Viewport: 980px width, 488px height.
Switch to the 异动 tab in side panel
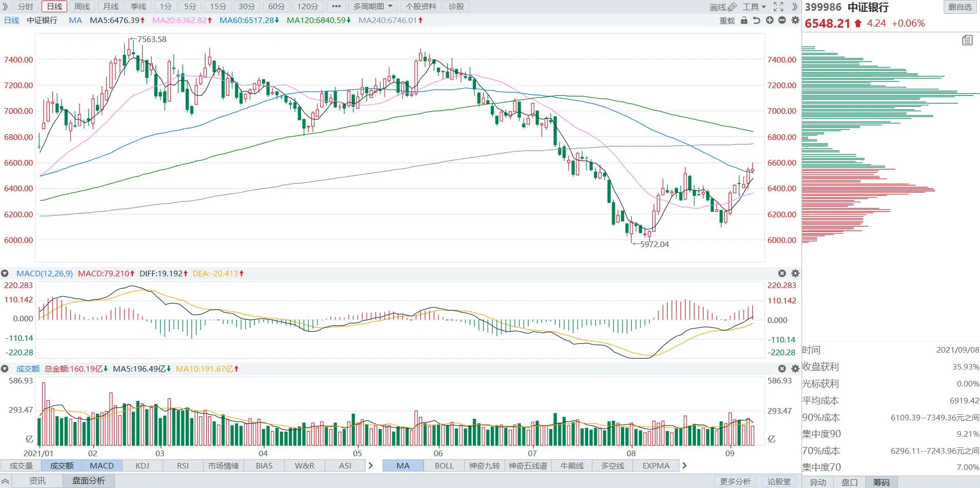(x=818, y=482)
